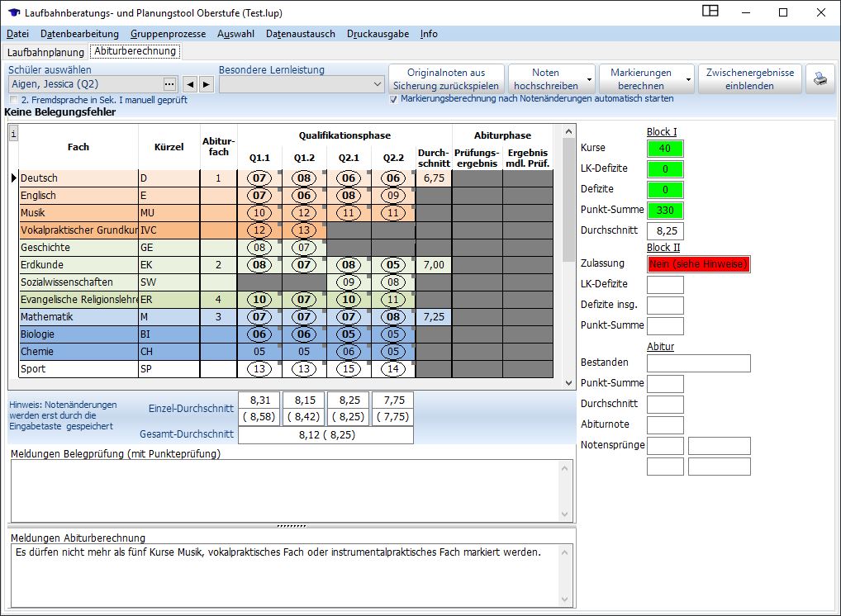Click the grades table scroll-up arrow
This screenshot has width=841, height=616.
[x=568, y=131]
